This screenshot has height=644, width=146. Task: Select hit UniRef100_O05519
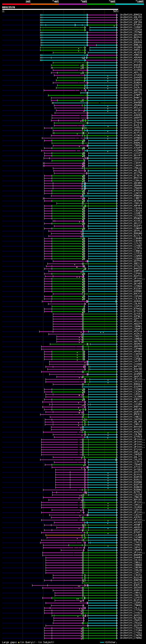(x=131, y=128)
